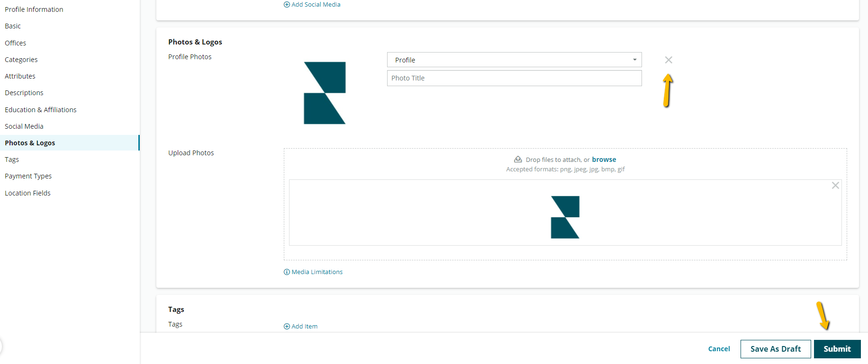The height and width of the screenshot is (364, 868).
Task: Click the Add Item plus icon under Tags
Action: click(287, 327)
